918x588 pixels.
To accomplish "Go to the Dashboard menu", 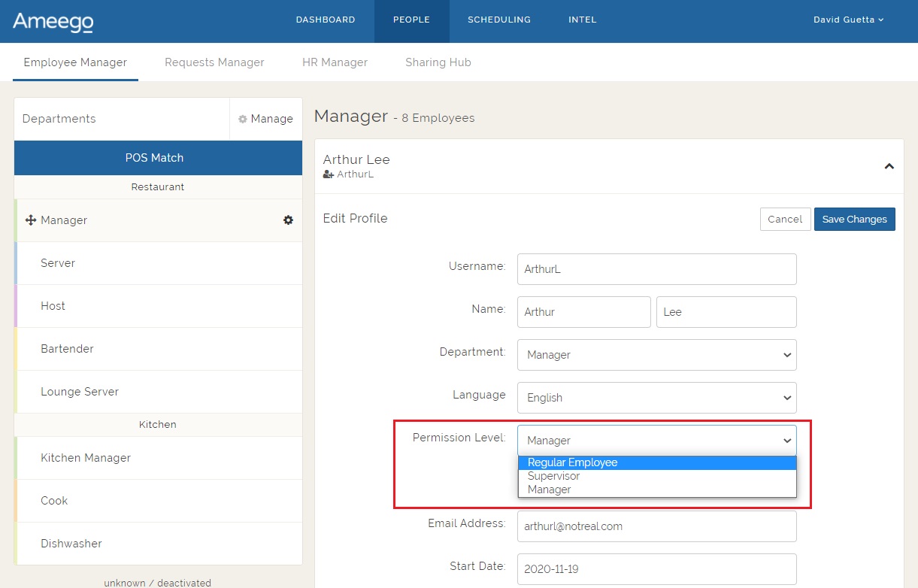I will pyautogui.click(x=326, y=20).
